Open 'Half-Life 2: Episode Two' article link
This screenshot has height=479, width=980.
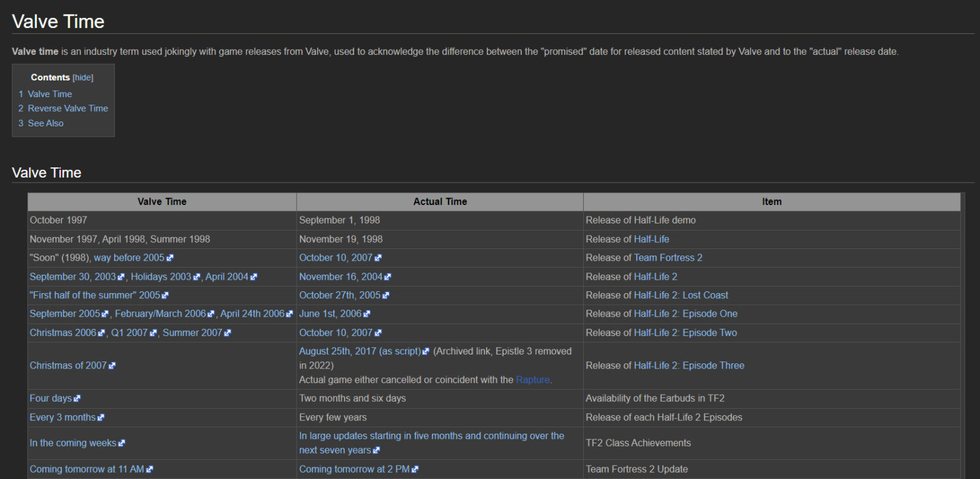click(x=685, y=333)
